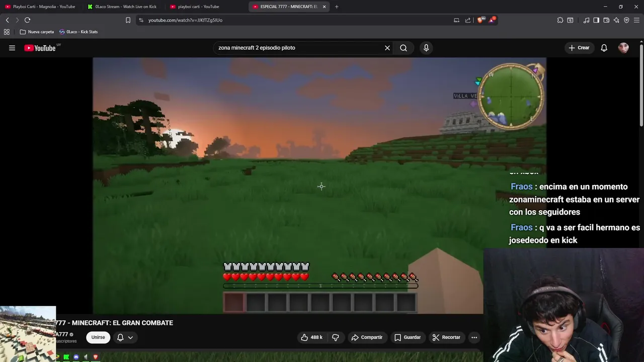The width and height of the screenshot is (644, 362).
Task: Clear the YouTube search box text
Action: click(387, 48)
